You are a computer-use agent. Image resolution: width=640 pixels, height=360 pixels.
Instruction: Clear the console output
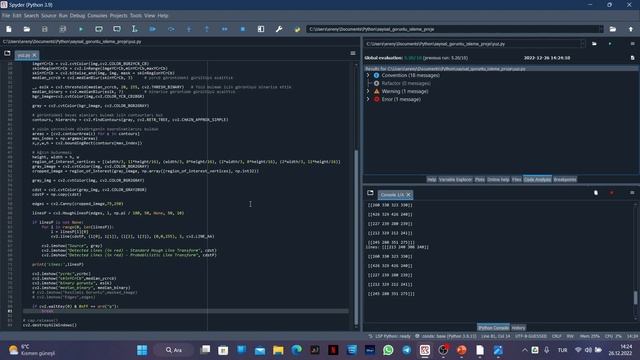596,193
